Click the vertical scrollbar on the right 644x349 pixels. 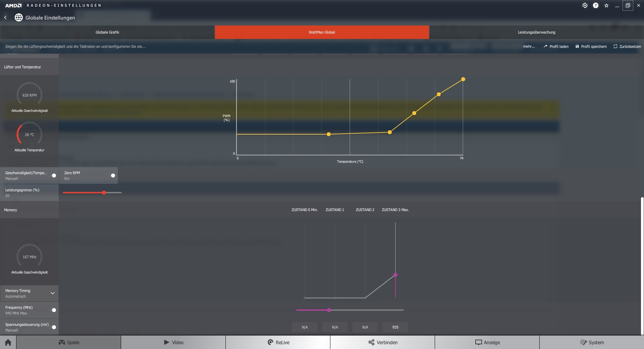point(642,266)
